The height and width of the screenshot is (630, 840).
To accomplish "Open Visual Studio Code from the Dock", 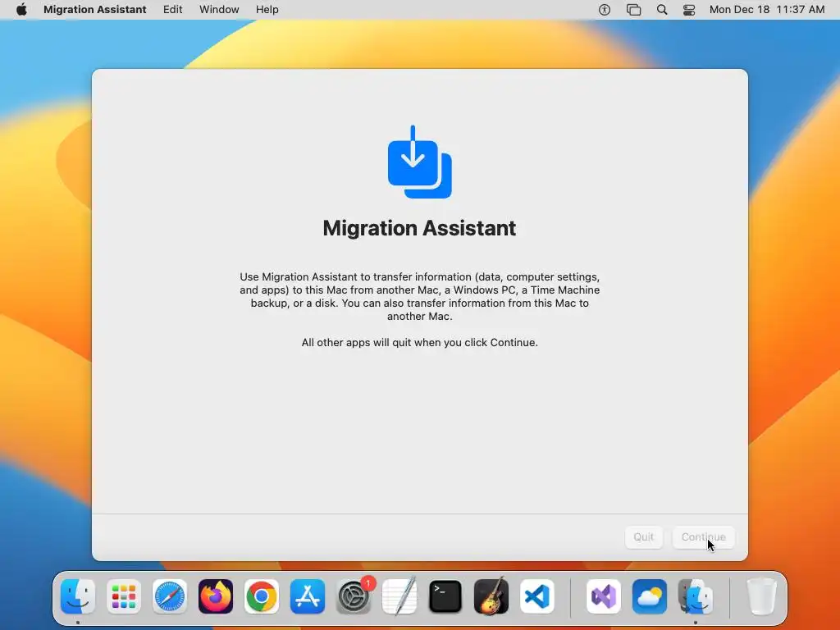I will [x=536, y=596].
